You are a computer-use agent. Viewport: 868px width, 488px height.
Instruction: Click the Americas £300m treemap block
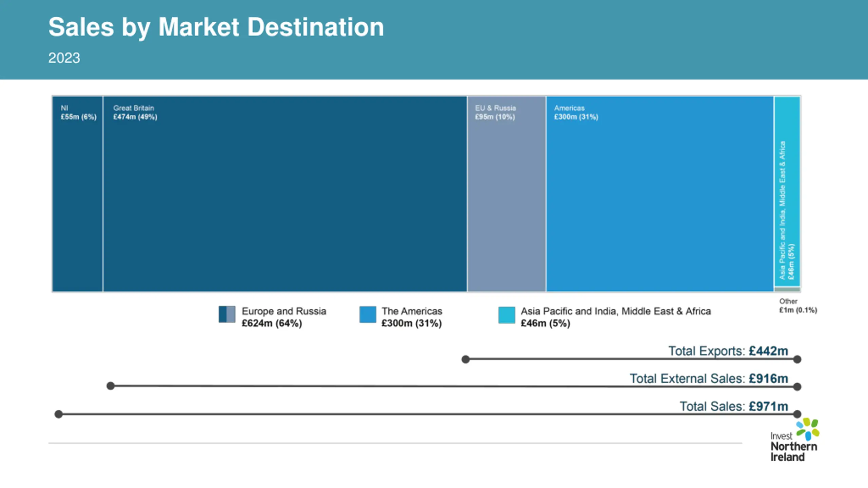click(660, 194)
